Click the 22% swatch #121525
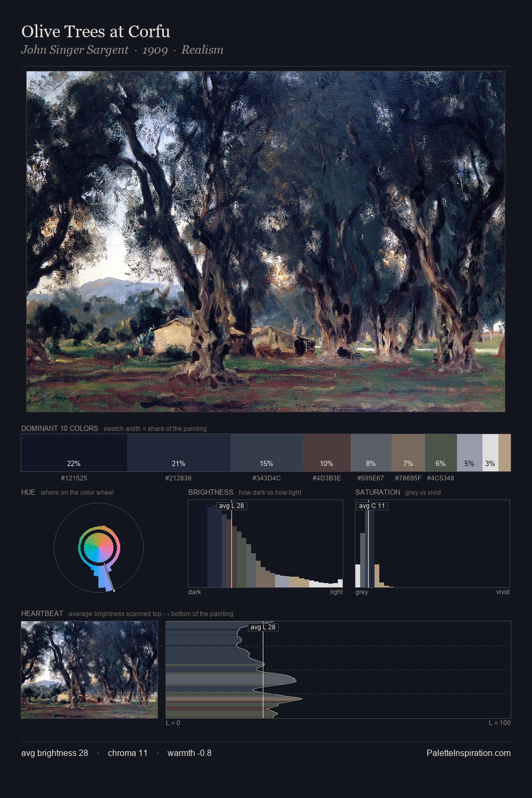 (x=74, y=453)
